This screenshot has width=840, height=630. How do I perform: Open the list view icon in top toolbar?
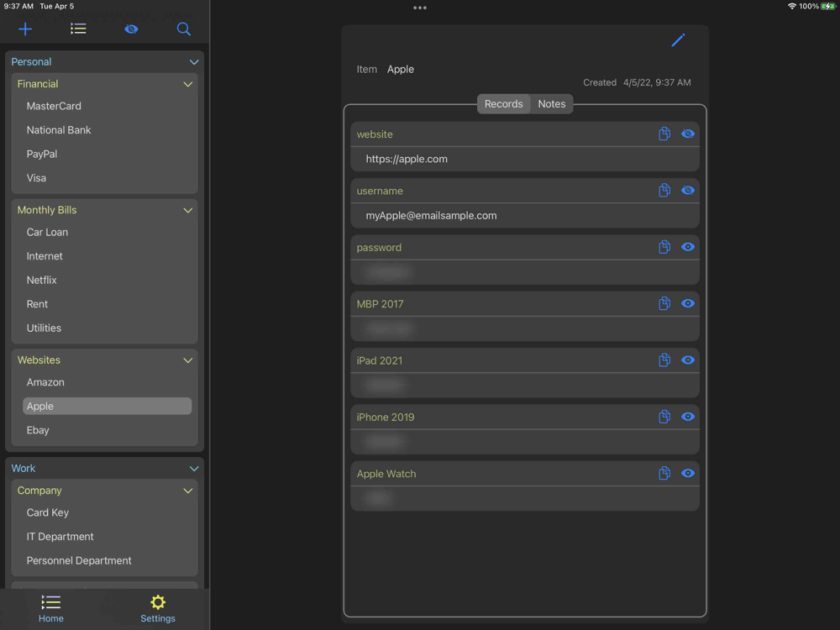click(78, 29)
